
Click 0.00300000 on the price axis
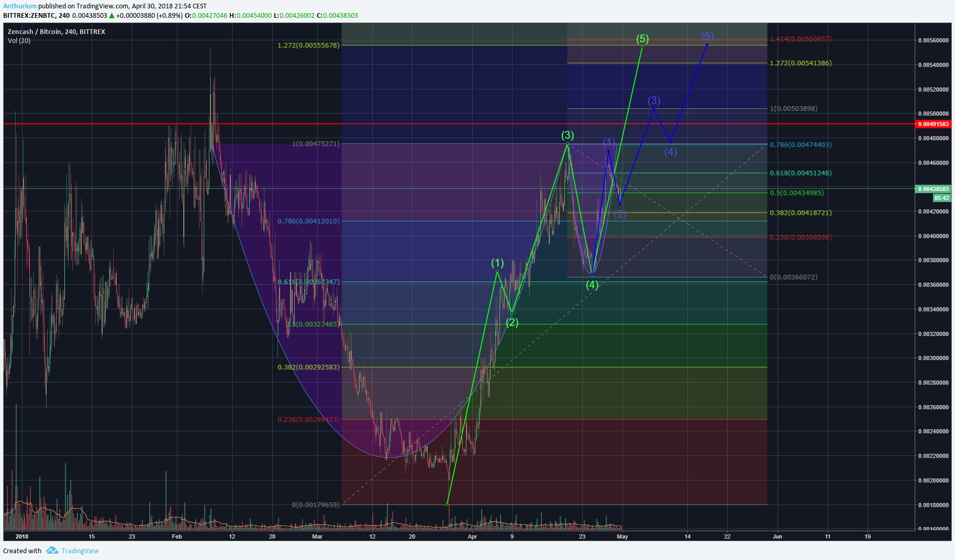tap(934, 359)
